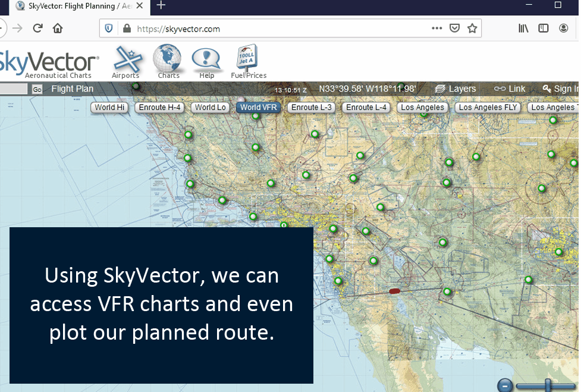The width and height of the screenshot is (581, 392).
Task: Click the airport search input field
Action: tap(13, 89)
